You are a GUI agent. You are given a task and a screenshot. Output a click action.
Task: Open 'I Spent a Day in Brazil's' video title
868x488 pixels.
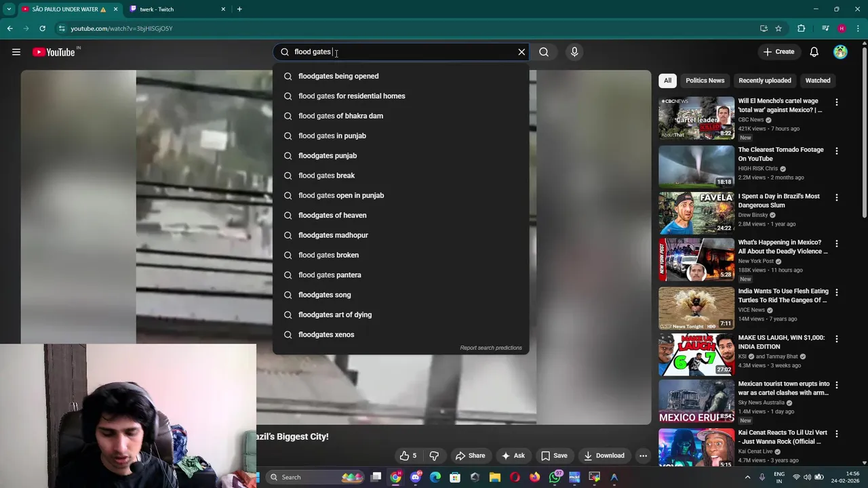click(x=778, y=201)
